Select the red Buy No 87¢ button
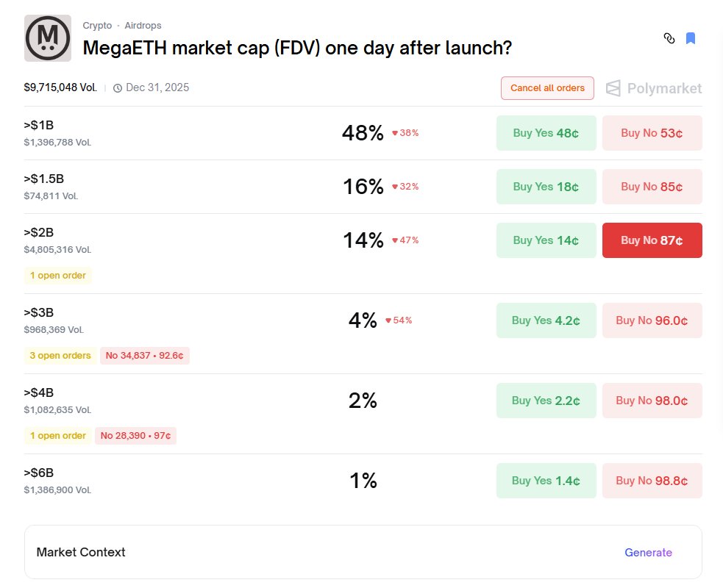 [x=652, y=240]
